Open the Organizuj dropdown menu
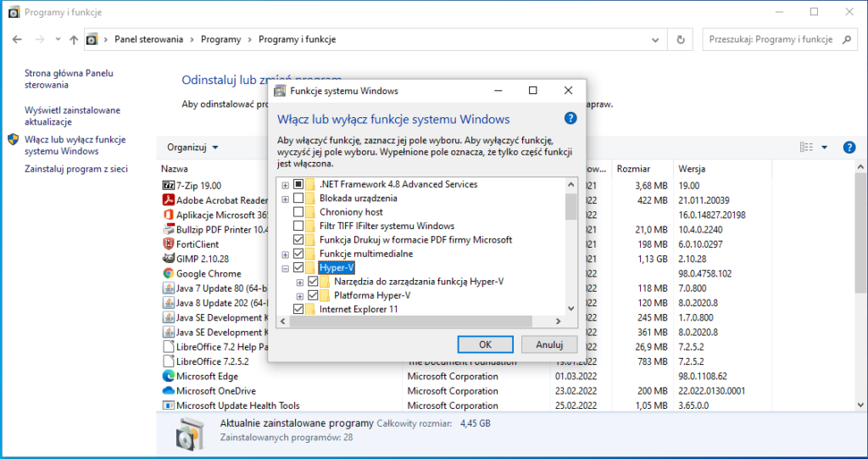 192,148
